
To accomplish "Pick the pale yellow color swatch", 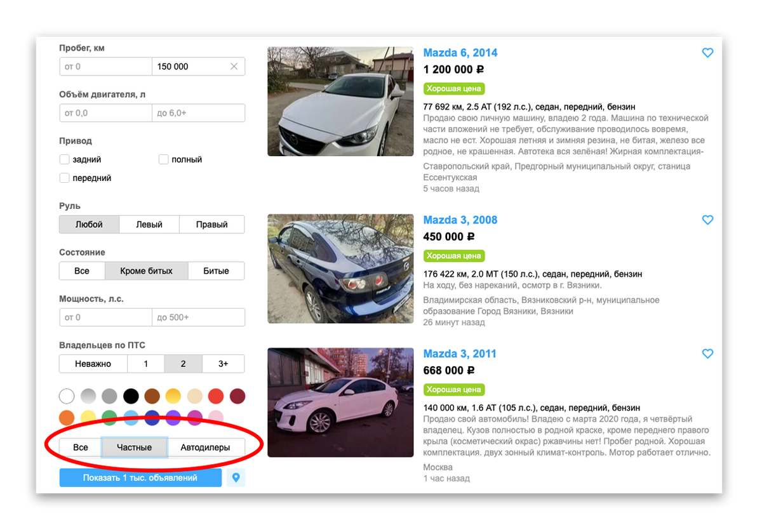I will pos(88,418).
